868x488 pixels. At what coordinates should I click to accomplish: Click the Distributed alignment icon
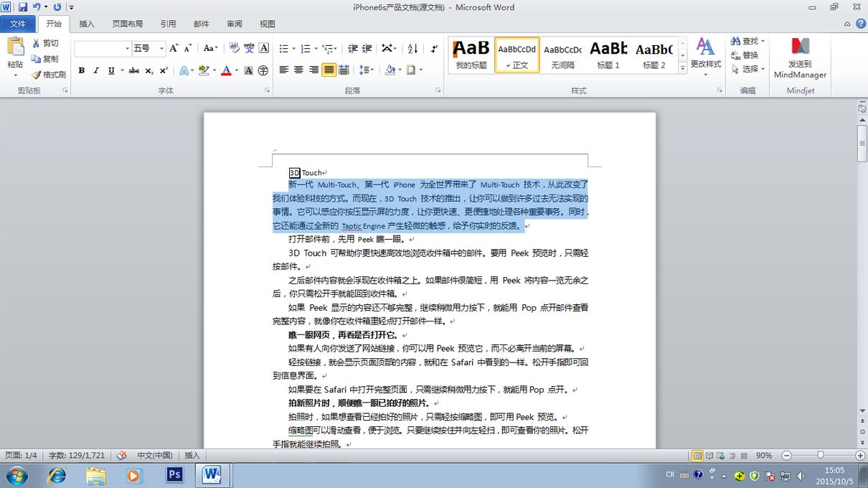[x=344, y=70]
